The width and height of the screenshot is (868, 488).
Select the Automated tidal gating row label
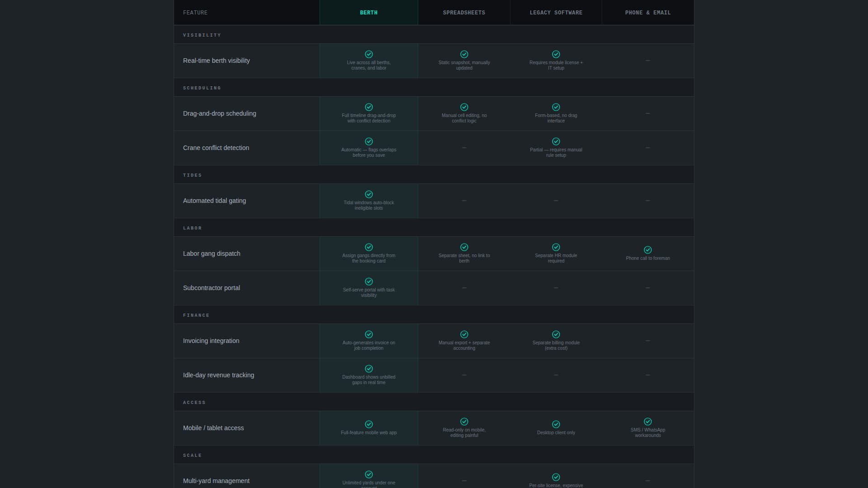coord(215,201)
